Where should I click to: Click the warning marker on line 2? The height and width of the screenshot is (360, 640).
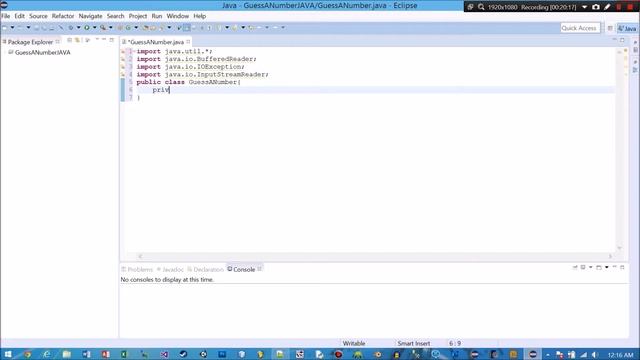[x=123, y=59]
